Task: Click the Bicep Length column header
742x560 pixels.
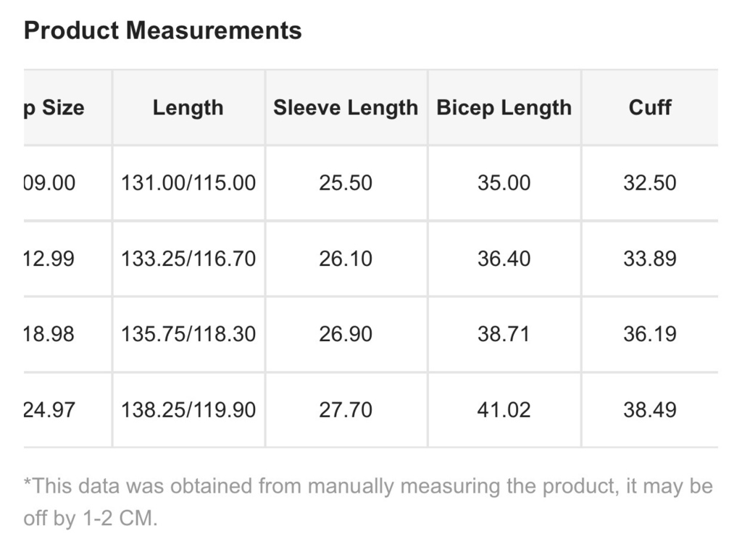Action: 504,107
